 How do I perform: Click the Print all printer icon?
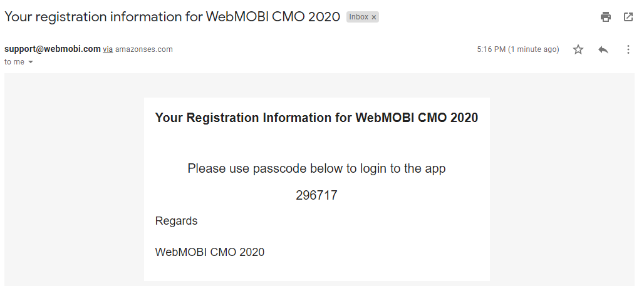click(605, 17)
